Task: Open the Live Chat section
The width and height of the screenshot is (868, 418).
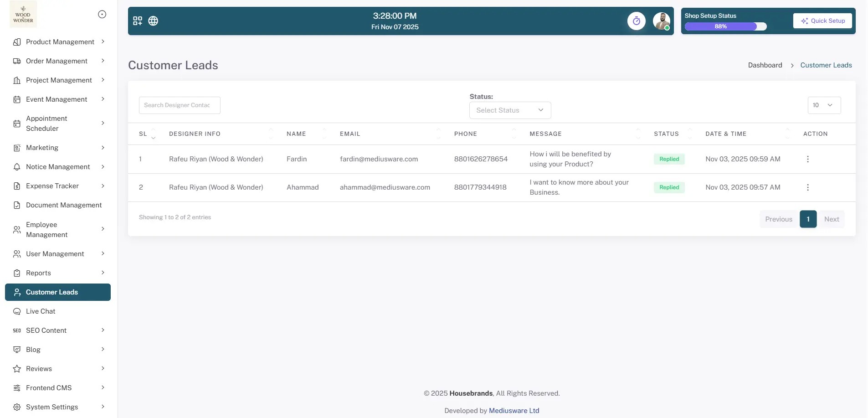Action: pos(41,311)
